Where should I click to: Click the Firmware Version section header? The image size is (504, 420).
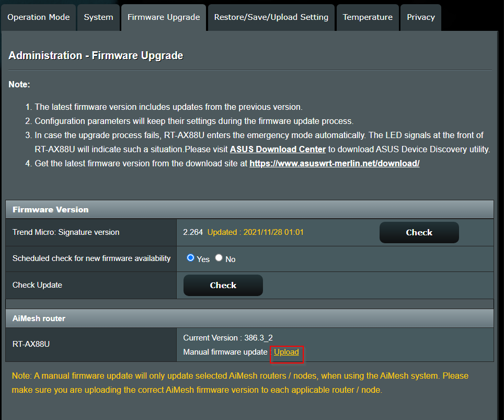tap(51, 210)
